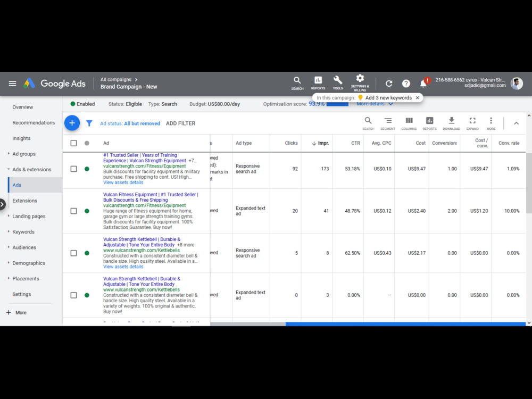532x399 pixels.
Task: Select Ads in the sidebar
Action: 35,185
